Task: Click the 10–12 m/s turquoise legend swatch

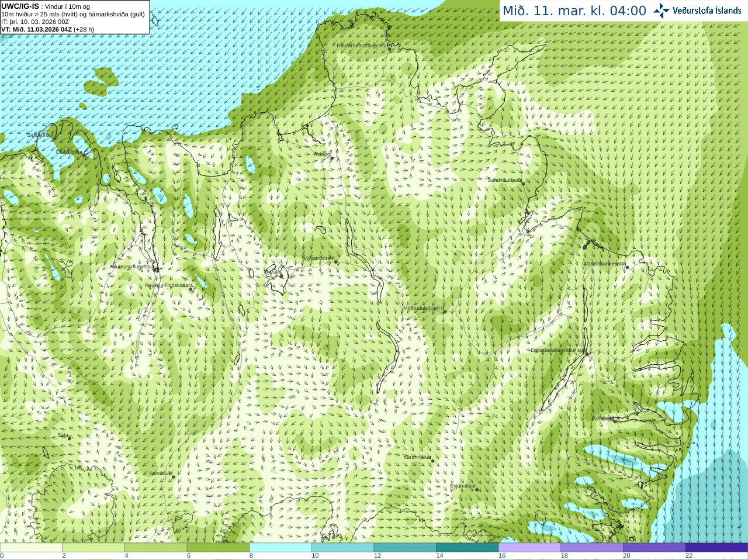Action: pos(343,548)
